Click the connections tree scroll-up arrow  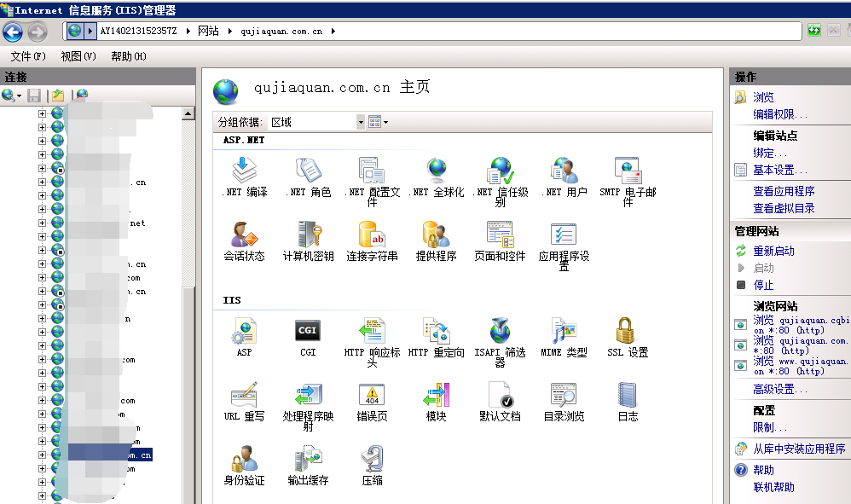188,113
